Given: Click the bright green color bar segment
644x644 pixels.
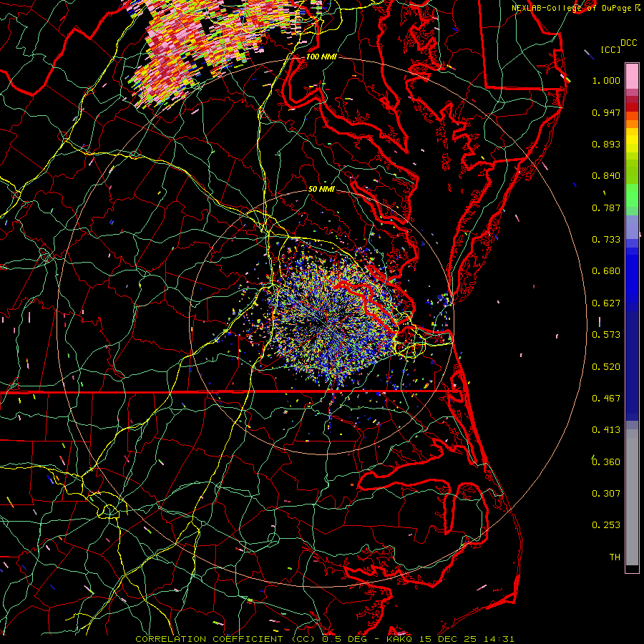Looking at the screenshot, I should [632, 195].
